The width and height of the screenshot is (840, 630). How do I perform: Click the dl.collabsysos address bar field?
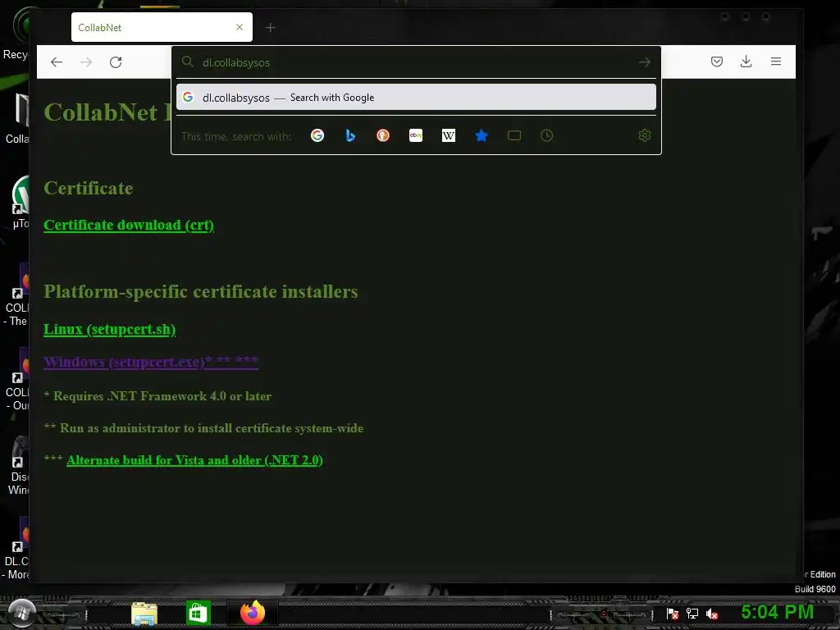tap(416, 62)
